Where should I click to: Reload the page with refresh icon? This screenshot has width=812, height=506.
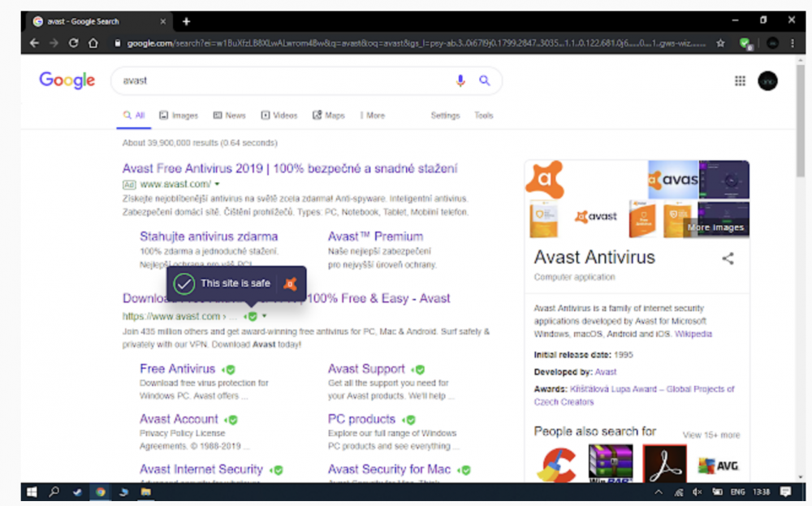[74, 43]
